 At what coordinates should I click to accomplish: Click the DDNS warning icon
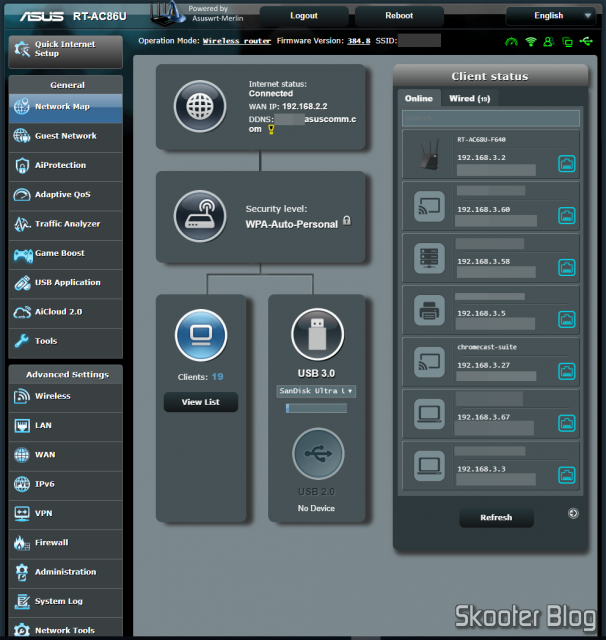[x=271, y=130]
